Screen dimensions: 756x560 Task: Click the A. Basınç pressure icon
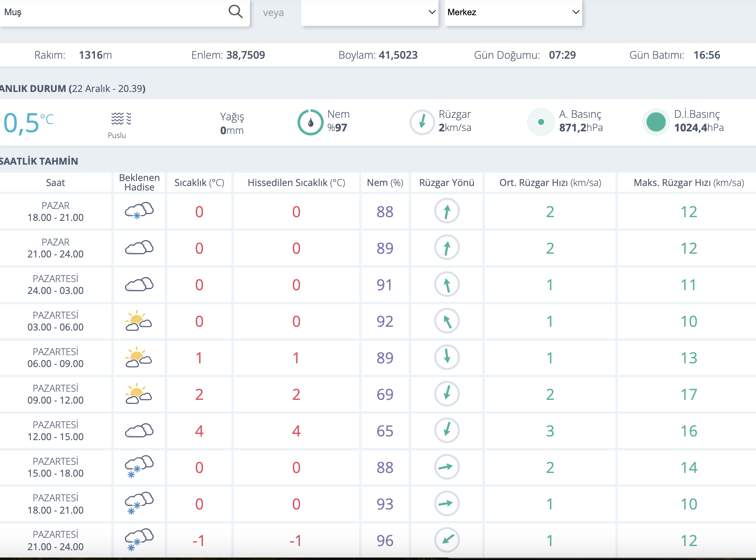541,122
